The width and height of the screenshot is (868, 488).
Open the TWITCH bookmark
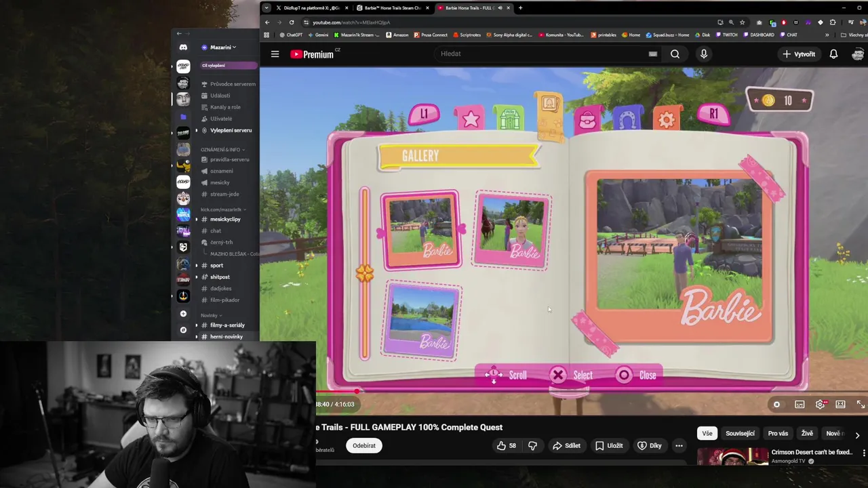pyautogui.click(x=726, y=35)
